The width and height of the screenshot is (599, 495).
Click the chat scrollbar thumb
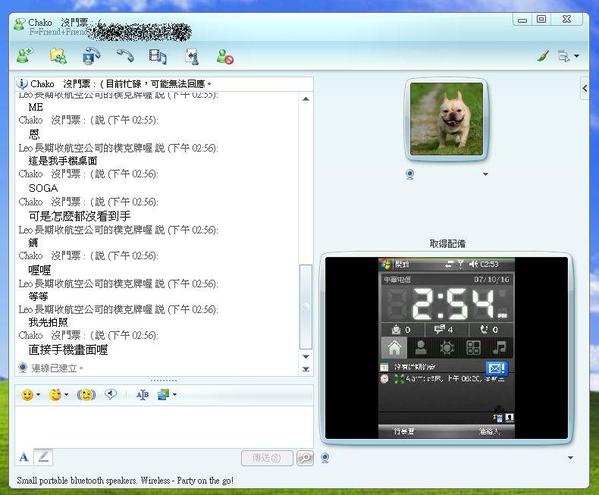pos(306,306)
